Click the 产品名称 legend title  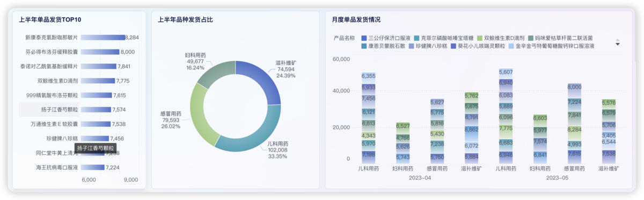344,38
